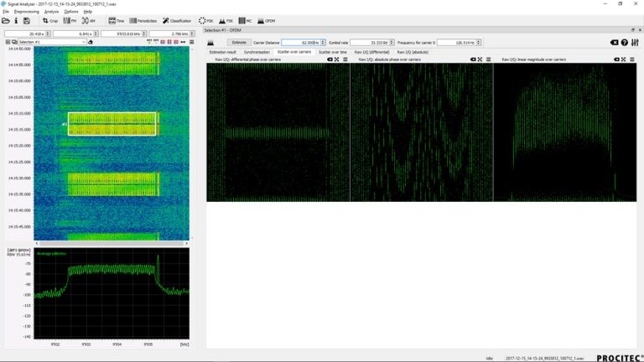The image size is (644, 362).
Task: Open the File menu
Action: (x=6, y=12)
